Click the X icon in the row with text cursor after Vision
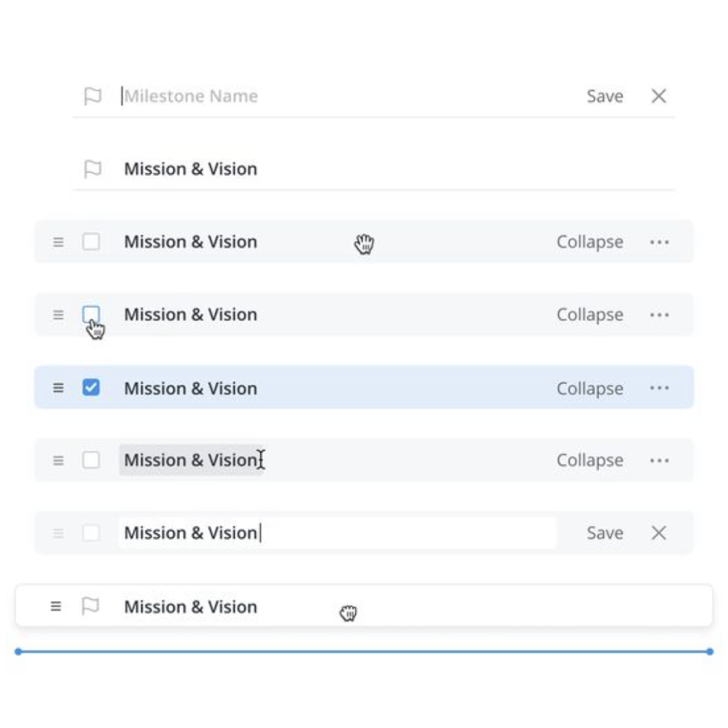Image resolution: width=728 pixels, height=728 pixels. pos(659,533)
